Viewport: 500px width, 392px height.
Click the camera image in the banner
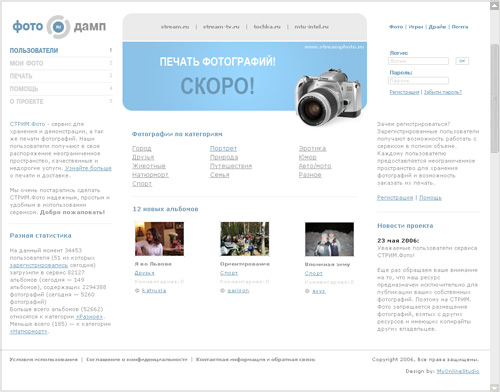(x=328, y=97)
